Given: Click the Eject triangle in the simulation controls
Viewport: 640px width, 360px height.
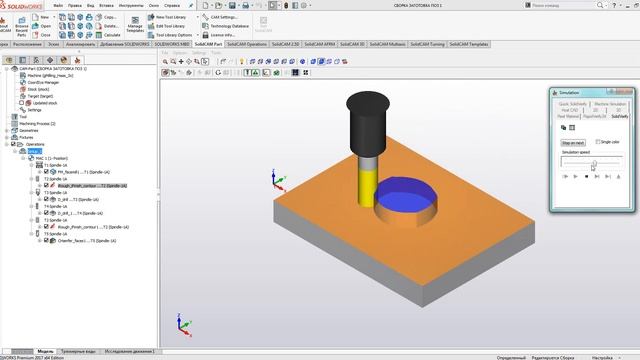Looking at the screenshot, I should (x=618, y=176).
